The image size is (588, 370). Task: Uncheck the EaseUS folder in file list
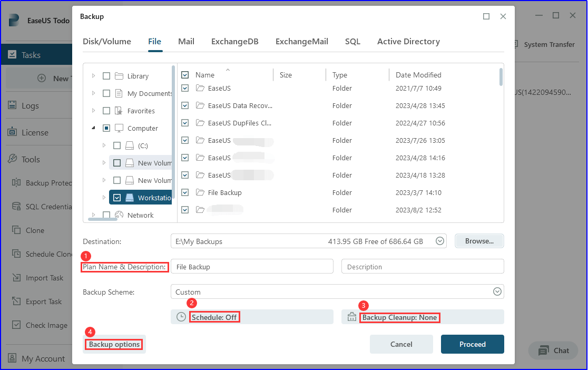click(185, 88)
